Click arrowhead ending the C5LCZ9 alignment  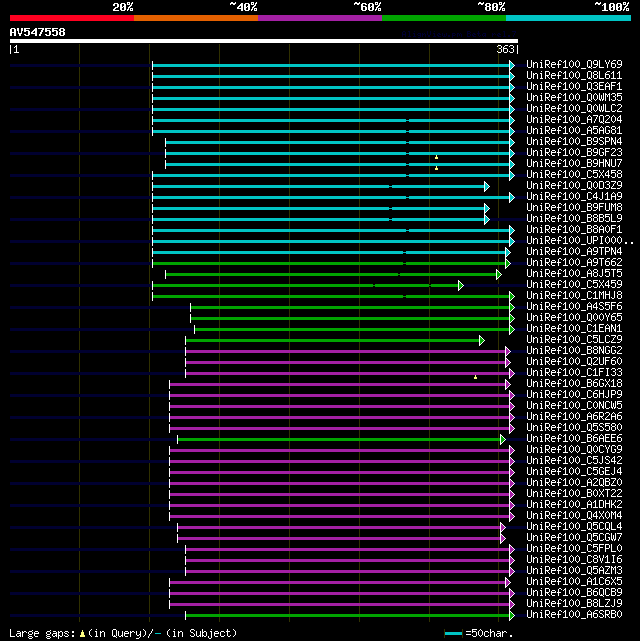[482, 341]
